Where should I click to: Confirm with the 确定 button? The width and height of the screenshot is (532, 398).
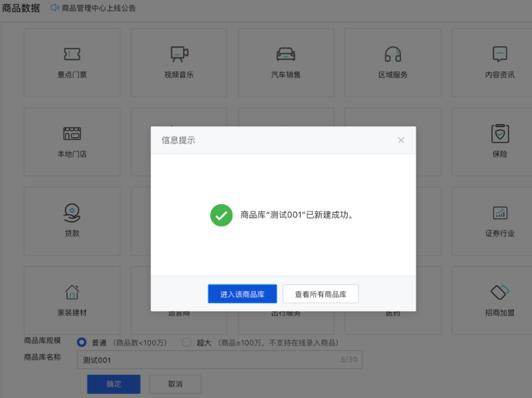(x=113, y=383)
